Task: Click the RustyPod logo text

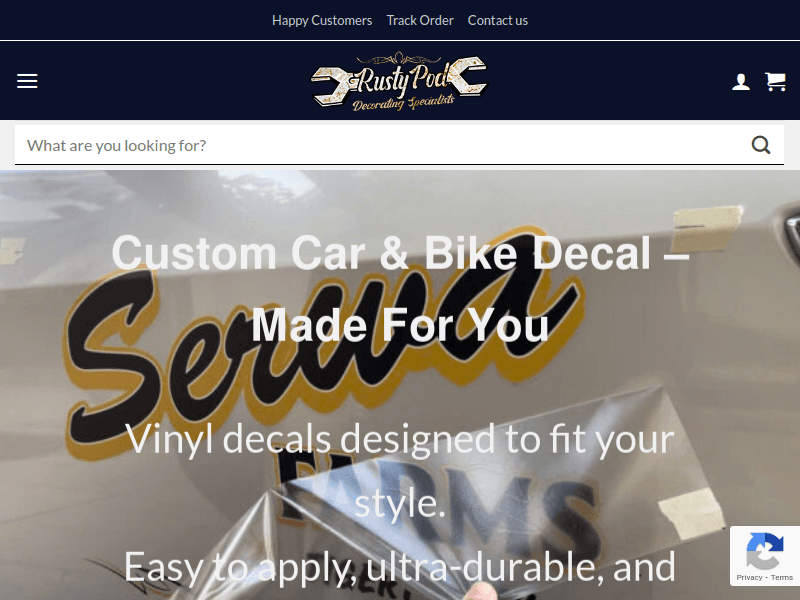Action: point(404,80)
